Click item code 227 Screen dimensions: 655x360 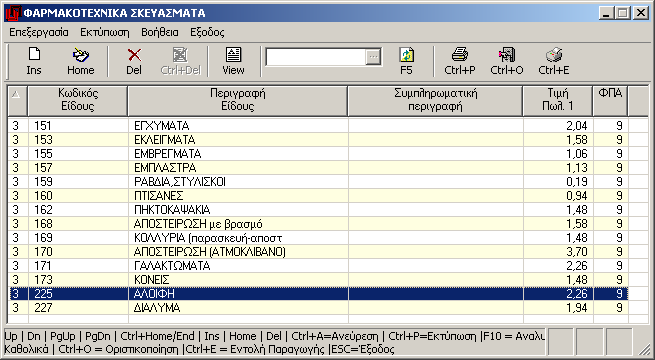coord(43,308)
